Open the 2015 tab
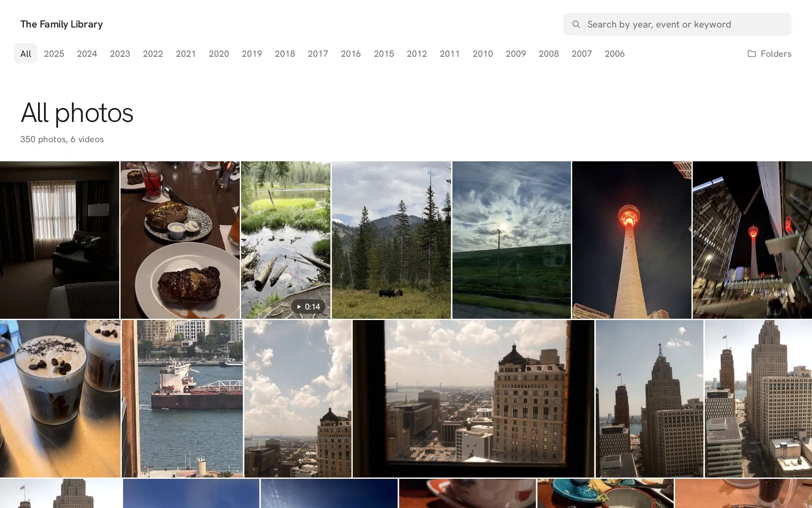The height and width of the screenshot is (508, 812). pos(384,54)
